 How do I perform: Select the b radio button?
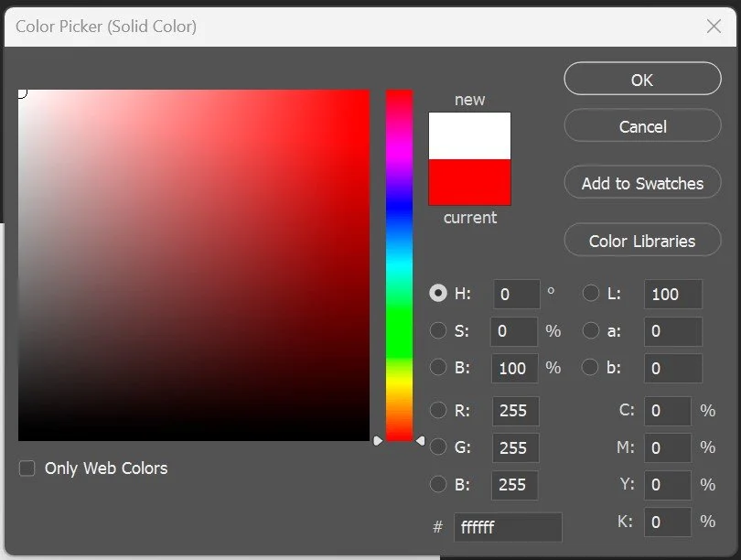click(x=590, y=368)
